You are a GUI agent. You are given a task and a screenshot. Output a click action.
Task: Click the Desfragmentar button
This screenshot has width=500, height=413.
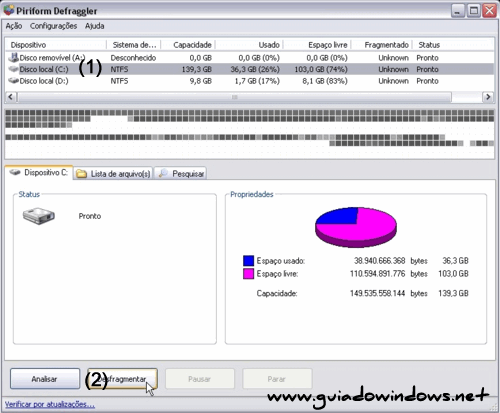pyautogui.click(x=122, y=379)
